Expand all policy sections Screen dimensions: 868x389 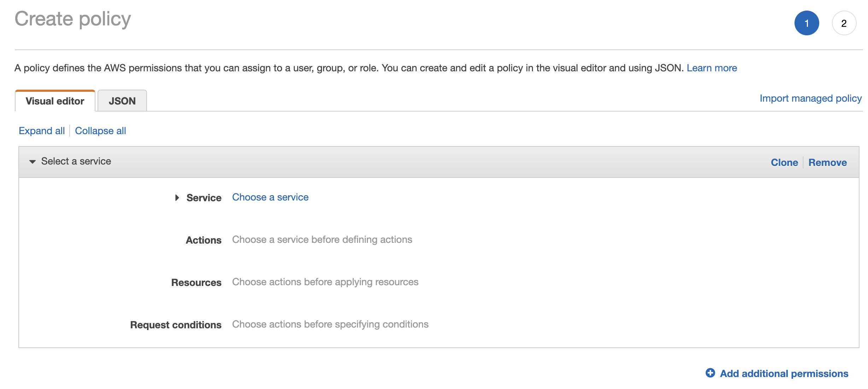[41, 130]
